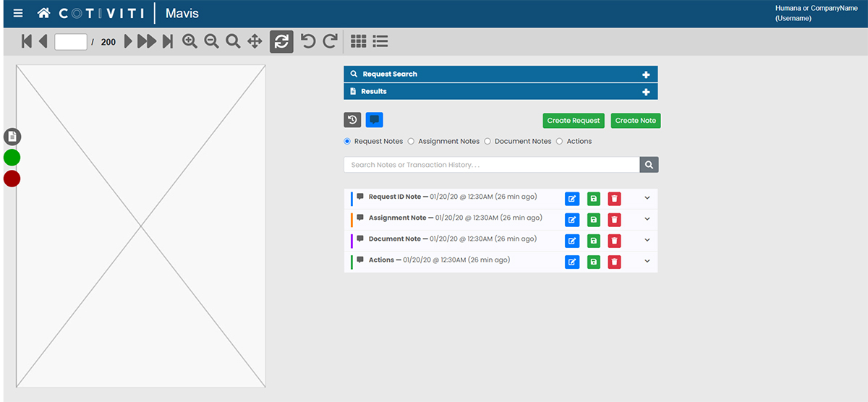Expand the Results panel

point(645,92)
